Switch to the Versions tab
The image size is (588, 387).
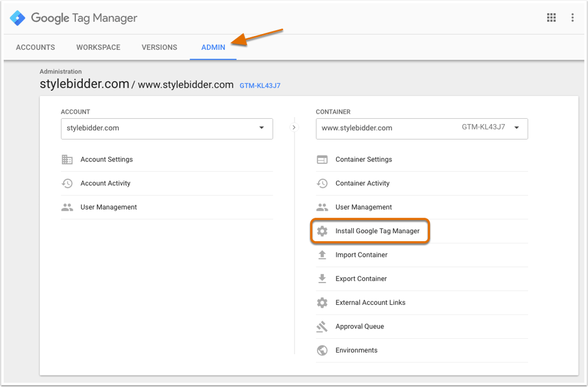click(x=160, y=47)
